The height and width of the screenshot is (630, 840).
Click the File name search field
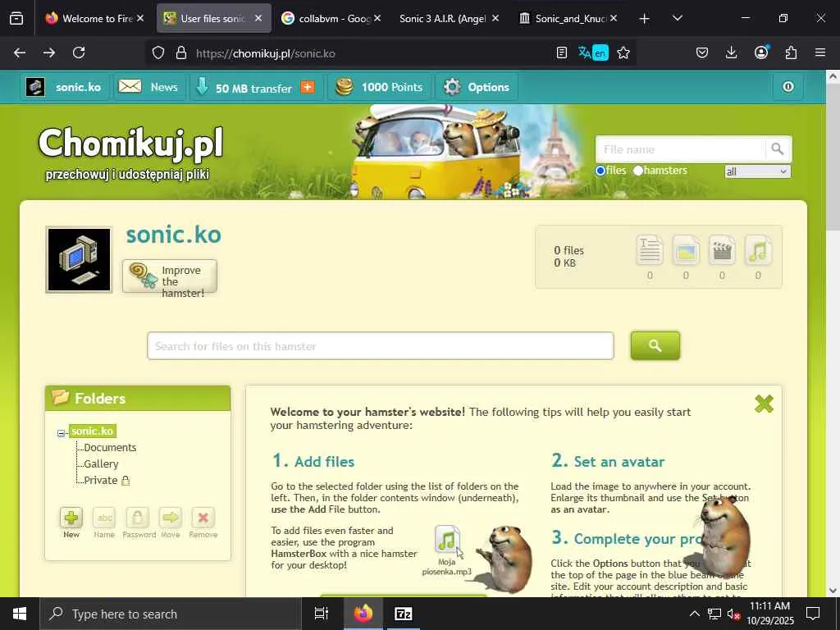(680, 149)
